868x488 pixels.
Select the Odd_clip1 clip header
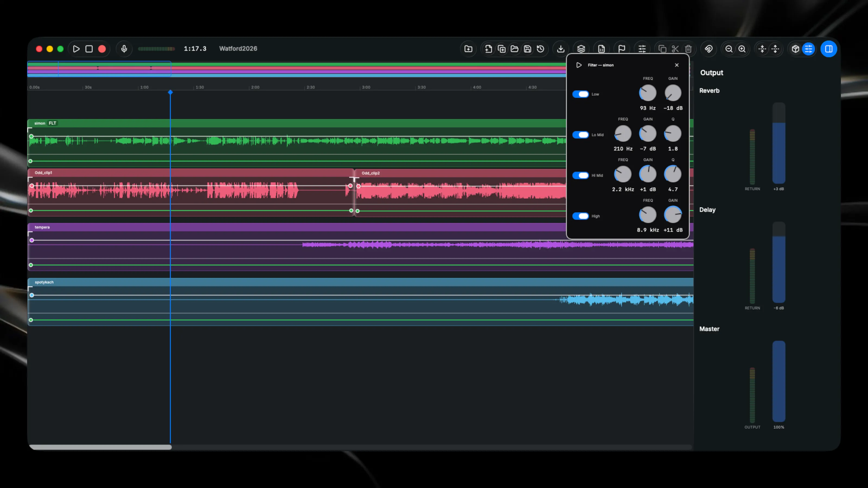point(191,173)
